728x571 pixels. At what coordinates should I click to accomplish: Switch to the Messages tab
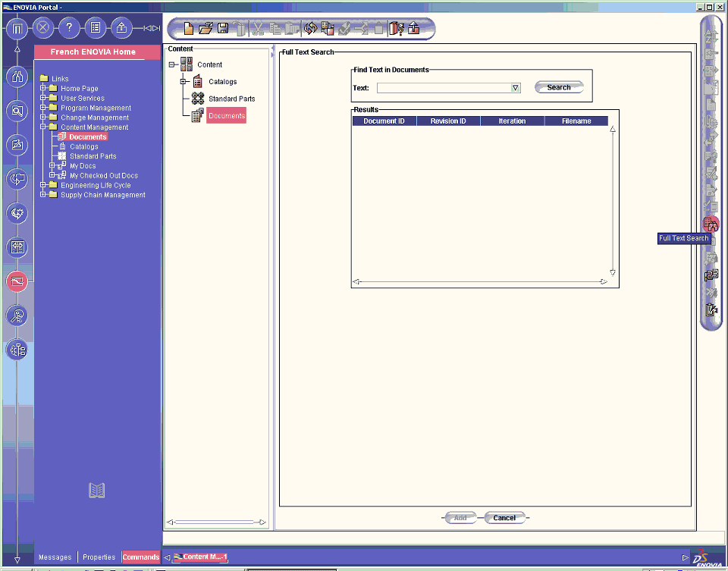55,557
